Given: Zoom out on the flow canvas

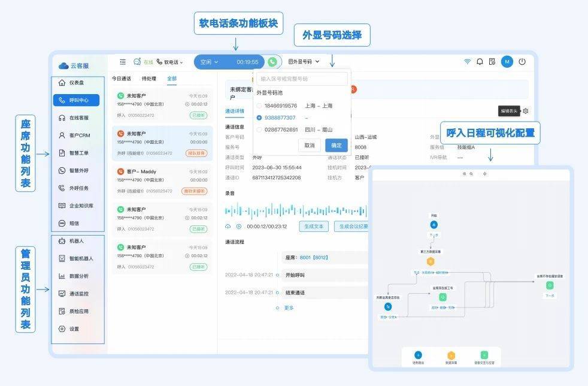Looking at the screenshot, I should pos(471,174).
